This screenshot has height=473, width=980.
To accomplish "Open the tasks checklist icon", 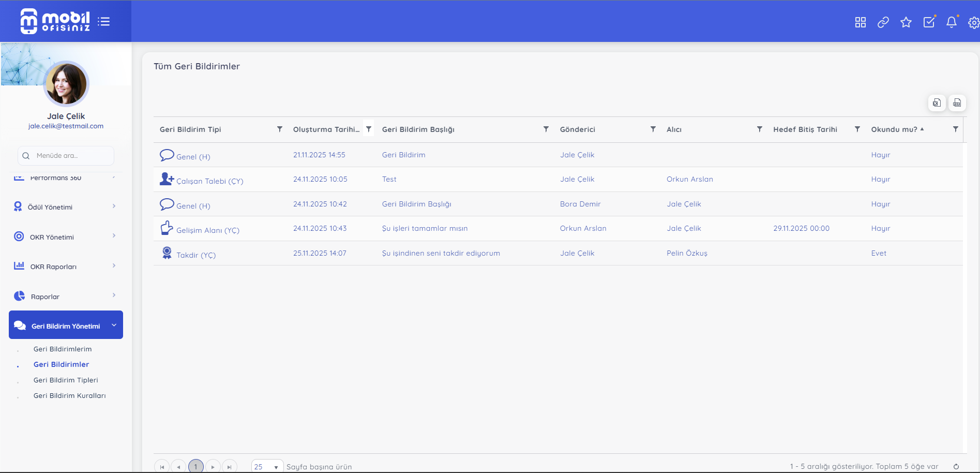I will [x=929, y=22].
